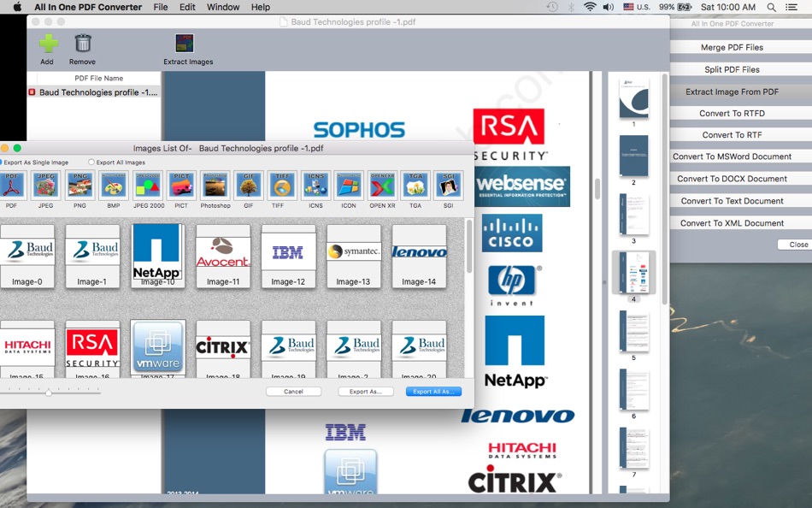Select the Image-12 IBM thumbnail
The image size is (812, 508).
[x=288, y=256]
